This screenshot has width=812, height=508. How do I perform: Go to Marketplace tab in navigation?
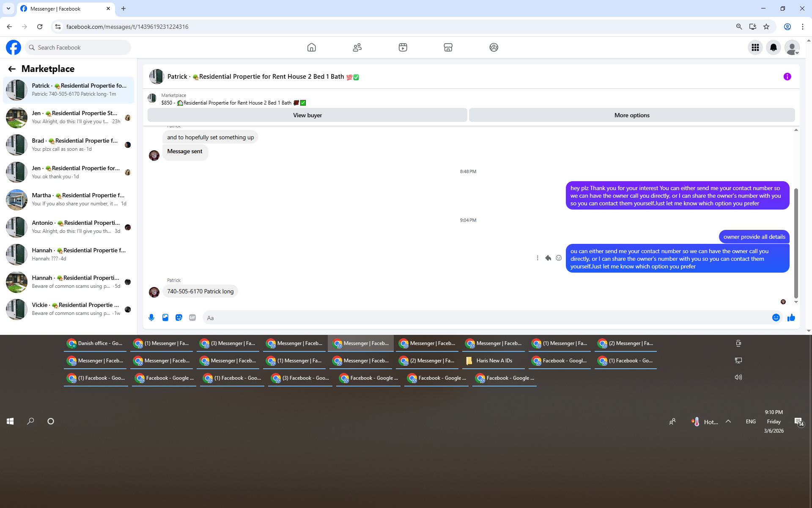tap(448, 47)
